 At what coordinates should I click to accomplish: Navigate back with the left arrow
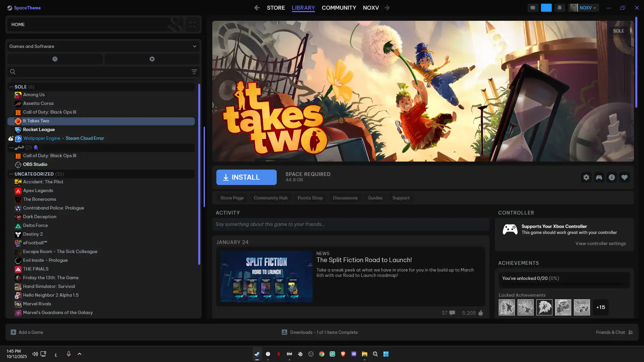pos(257,8)
